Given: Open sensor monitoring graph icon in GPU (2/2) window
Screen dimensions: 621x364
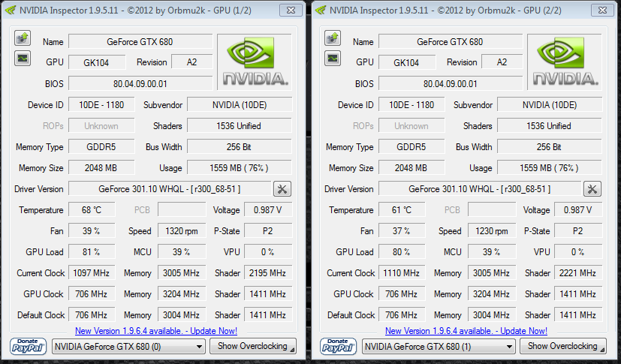Looking at the screenshot, I should 333,59.
